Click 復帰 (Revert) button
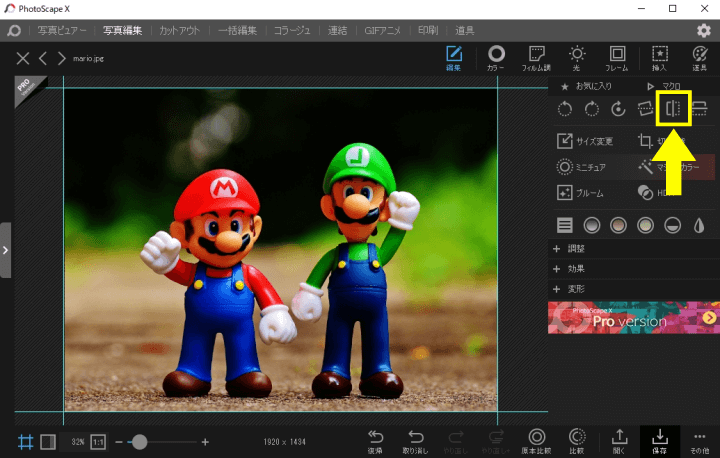 click(x=375, y=442)
